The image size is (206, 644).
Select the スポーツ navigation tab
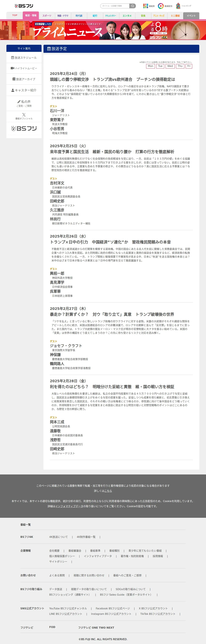click(47, 16)
